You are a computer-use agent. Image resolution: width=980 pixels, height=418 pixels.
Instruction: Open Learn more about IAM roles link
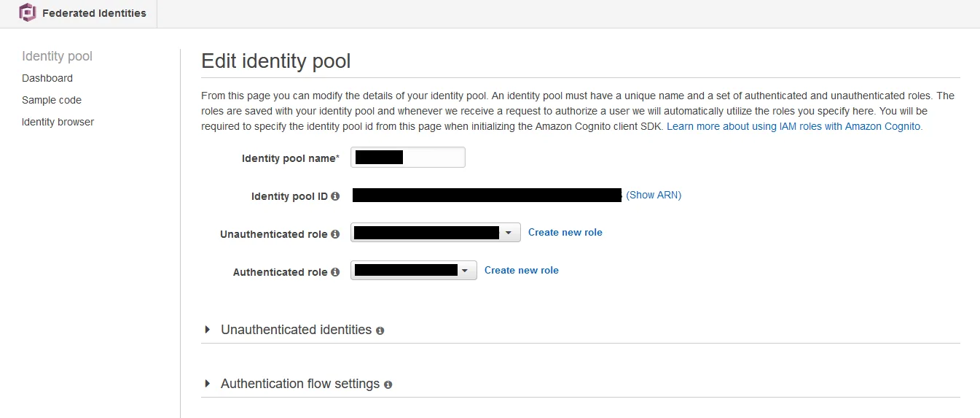click(x=795, y=126)
